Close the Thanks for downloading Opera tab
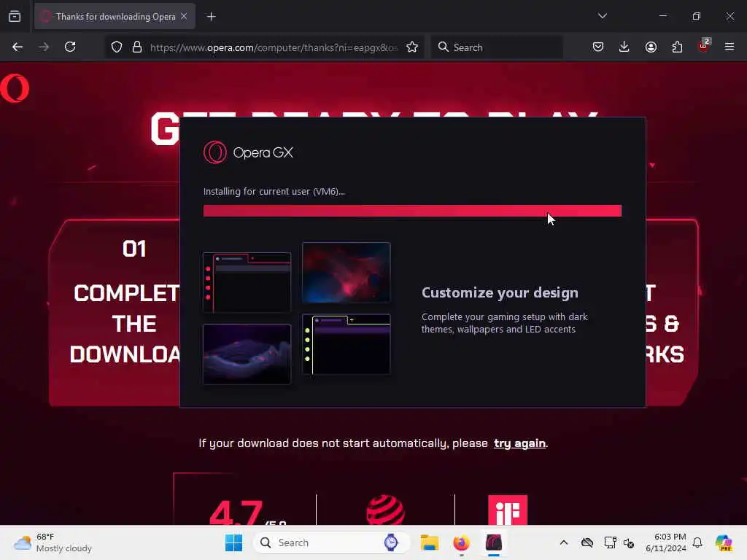Screen dimensions: 747x560 [x=184, y=17]
